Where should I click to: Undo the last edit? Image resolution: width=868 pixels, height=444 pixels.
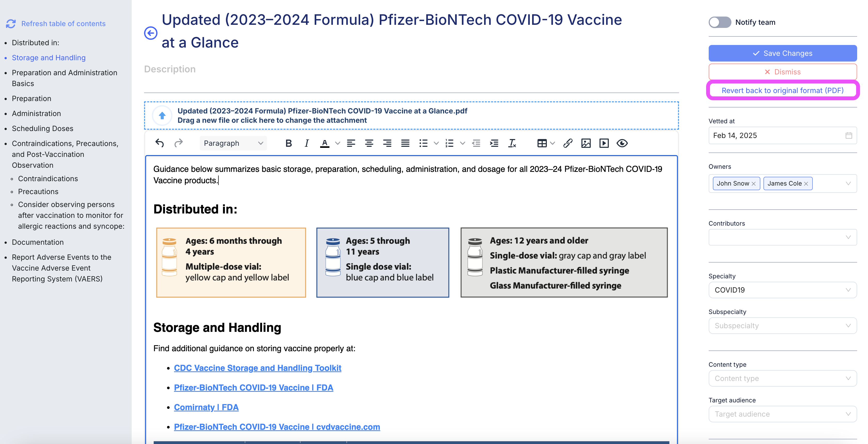click(160, 143)
